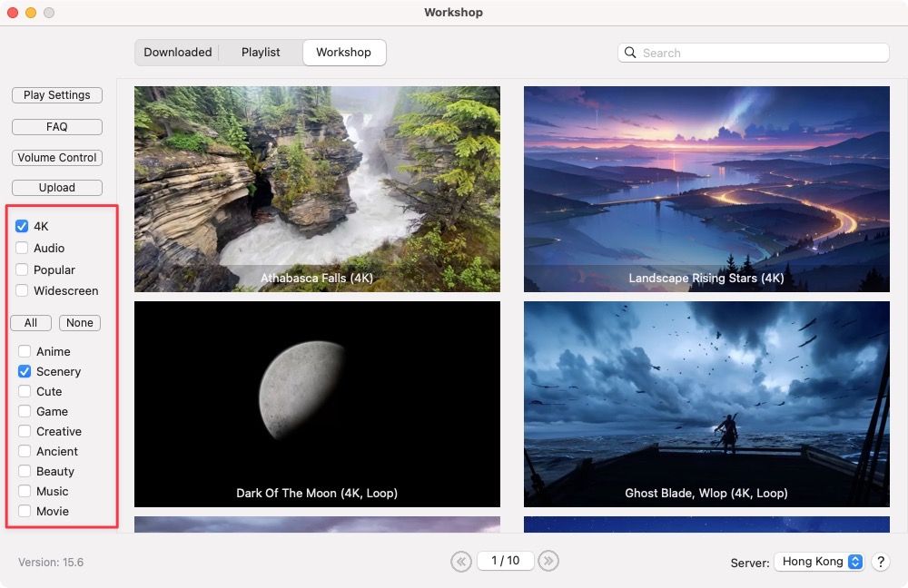The image size is (908, 588).
Task: Click the Upload button
Action: tap(56, 187)
